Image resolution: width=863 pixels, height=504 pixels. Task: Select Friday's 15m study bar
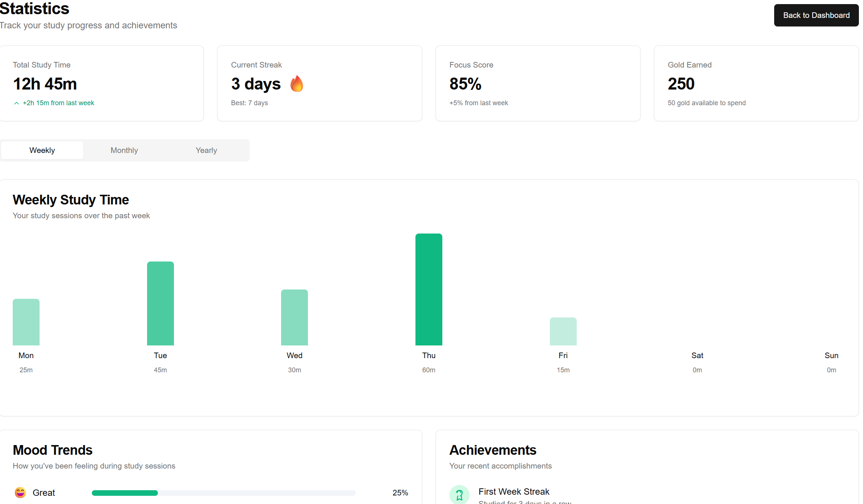563,331
